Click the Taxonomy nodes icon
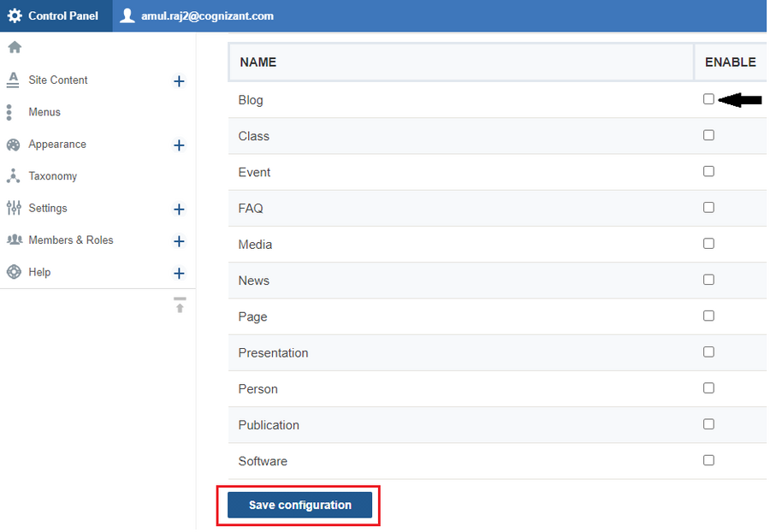This screenshot has height=532, width=770. coord(13,176)
